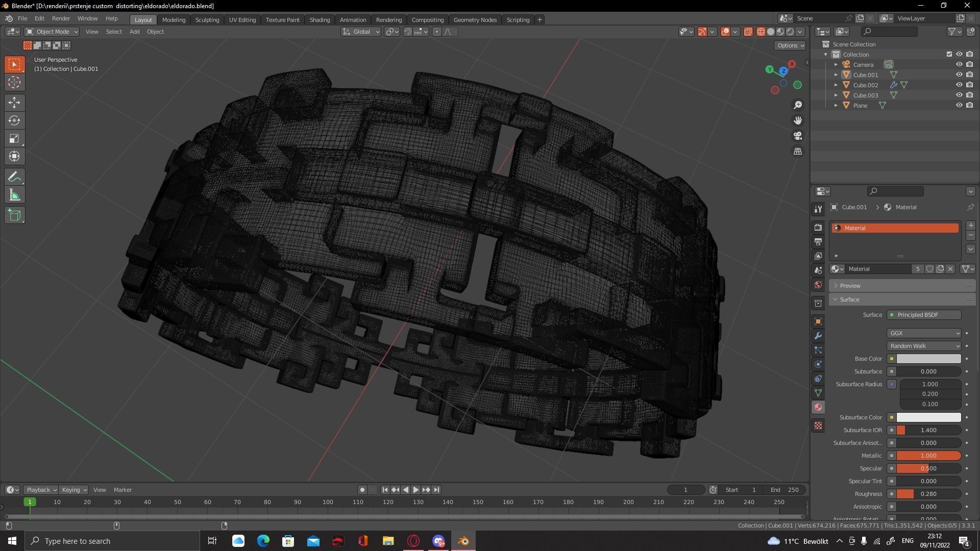Screen dimensions: 980x551
Task: Select the Measure tool
Action: [x=14, y=195]
